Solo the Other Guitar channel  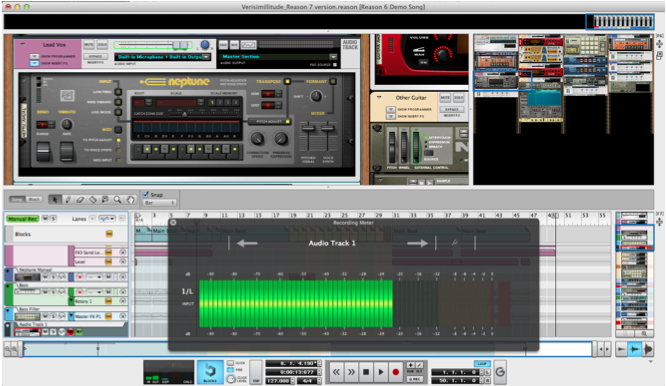pos(458,98)
